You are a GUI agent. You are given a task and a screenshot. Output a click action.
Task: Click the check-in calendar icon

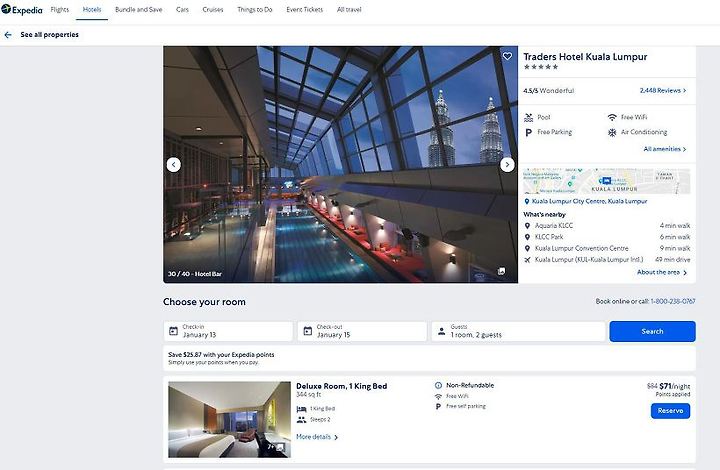point(173,331)
